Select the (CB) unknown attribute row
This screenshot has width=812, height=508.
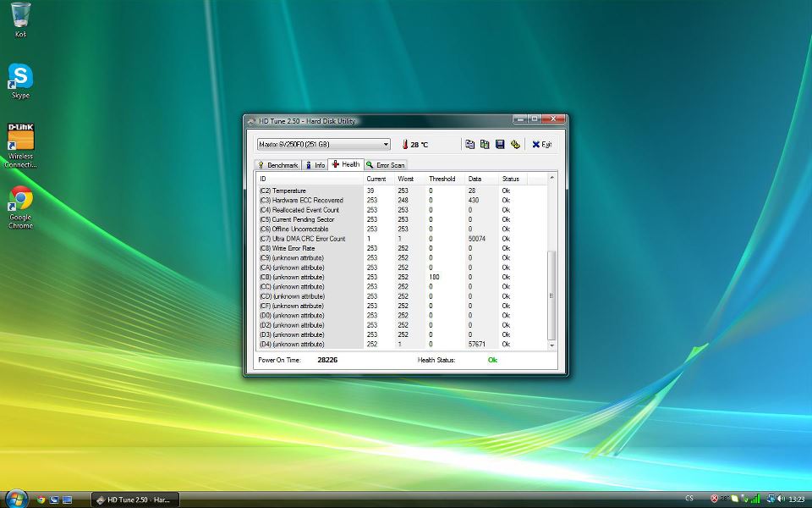point(402,277)
